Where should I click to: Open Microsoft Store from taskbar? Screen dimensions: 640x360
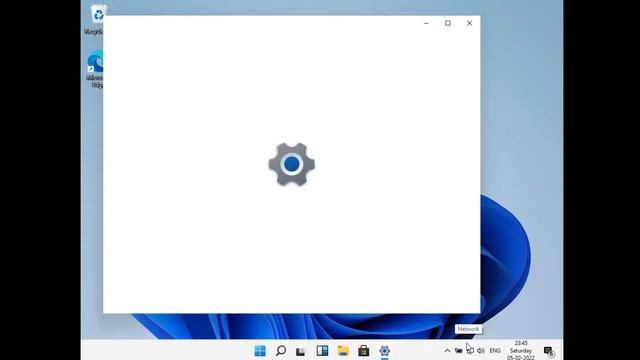pos(364,351)
